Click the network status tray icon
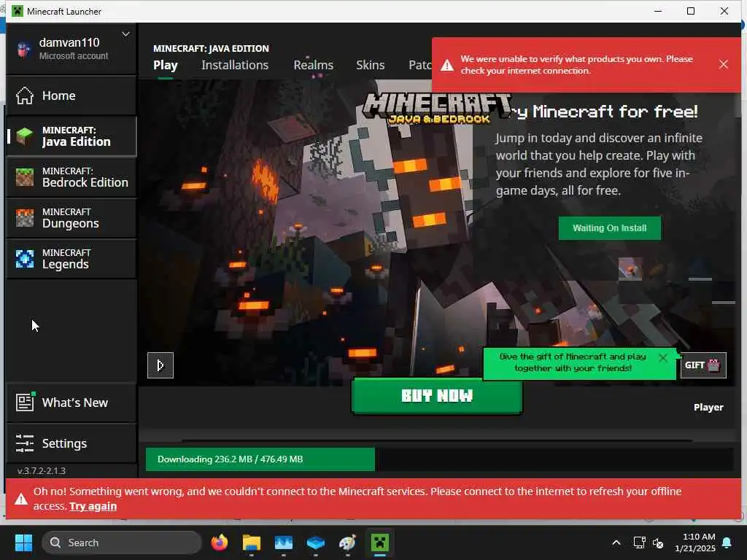The width and height of the screenshot is (747, 560). (639, 542)
